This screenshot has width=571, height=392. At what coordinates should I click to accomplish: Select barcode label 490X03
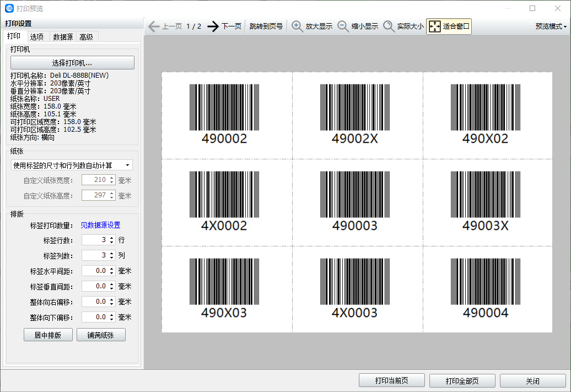[224, 288]
